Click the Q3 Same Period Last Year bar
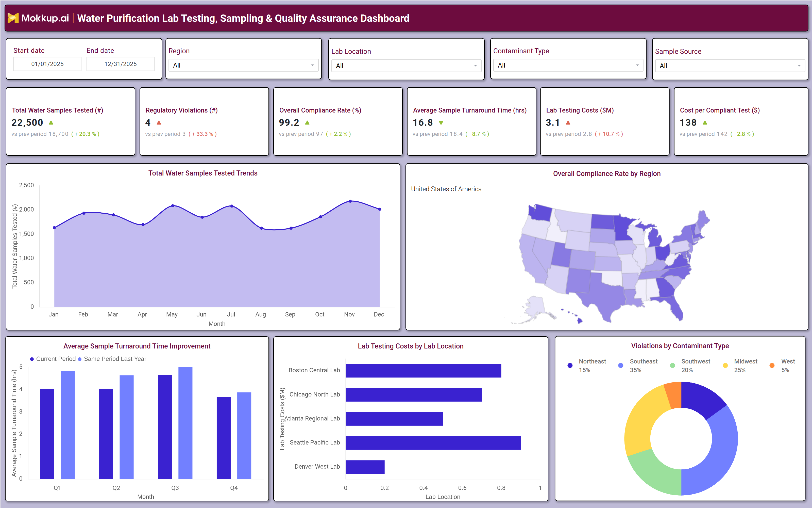This screenshot has width=812, height=508. (x=185, y=423)
